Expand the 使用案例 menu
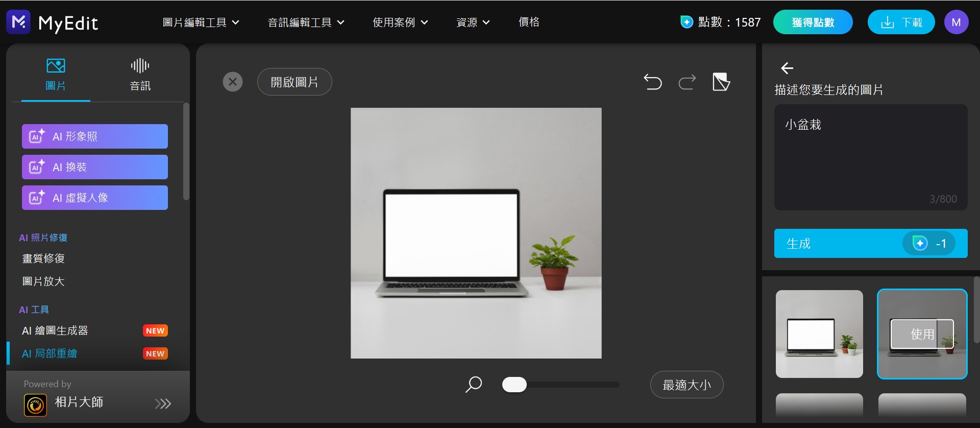The image size is (980, 428). click(x=400, y=22)
